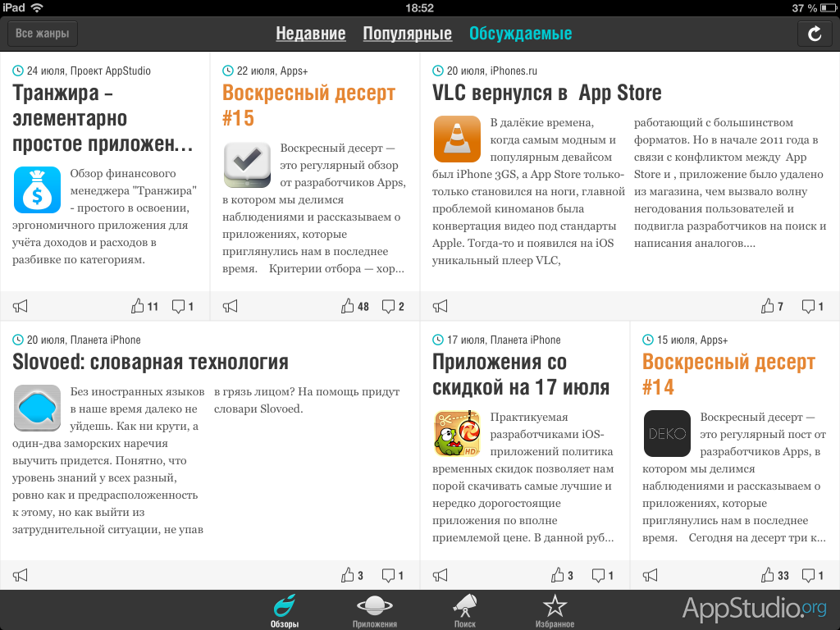Open comments on 'VLC вернулся в App Store'

tap(811, 307)
